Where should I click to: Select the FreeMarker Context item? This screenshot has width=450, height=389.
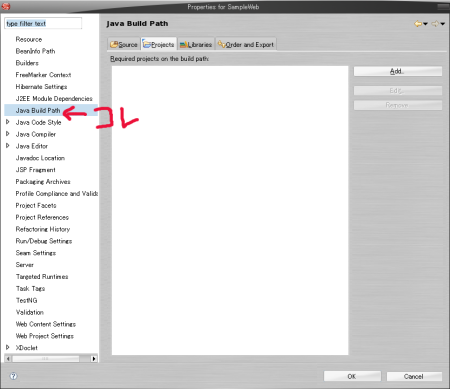coord(43,75)
